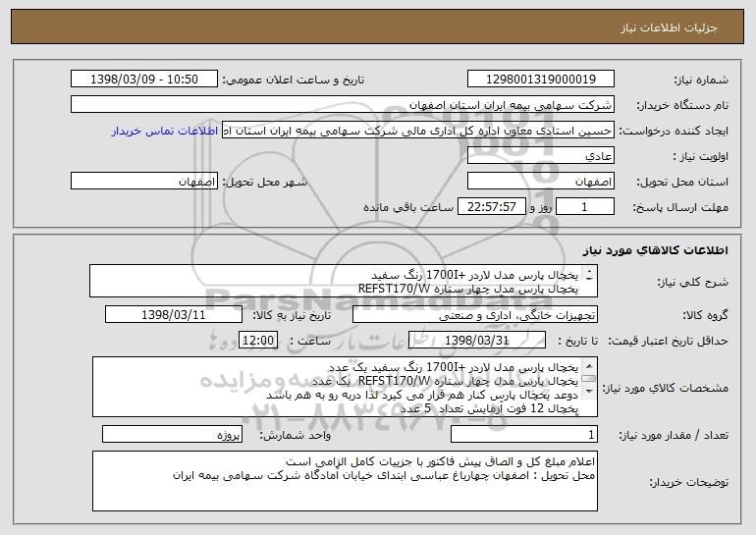
Task: Click up arrow of مشخصات کالا scrollbar
Action: click(x=589, y=365)
